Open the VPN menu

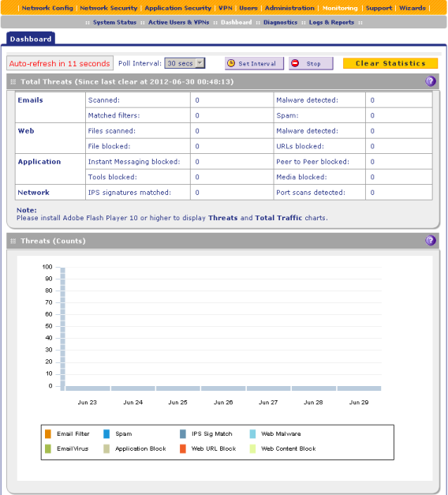(226, 8)
